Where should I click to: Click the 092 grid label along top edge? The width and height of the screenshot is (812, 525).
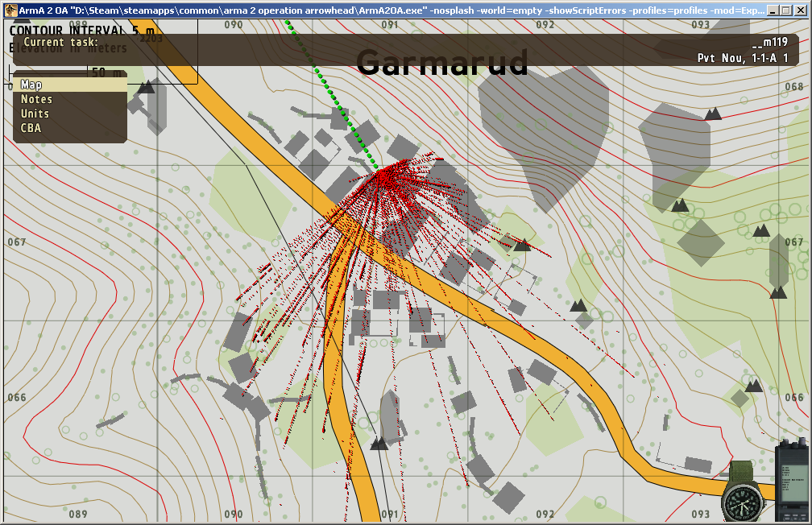[545, 24]
